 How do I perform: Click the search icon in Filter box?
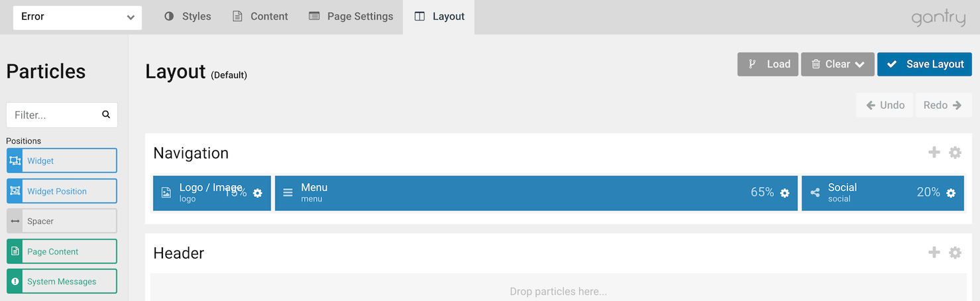click(106, 115)
